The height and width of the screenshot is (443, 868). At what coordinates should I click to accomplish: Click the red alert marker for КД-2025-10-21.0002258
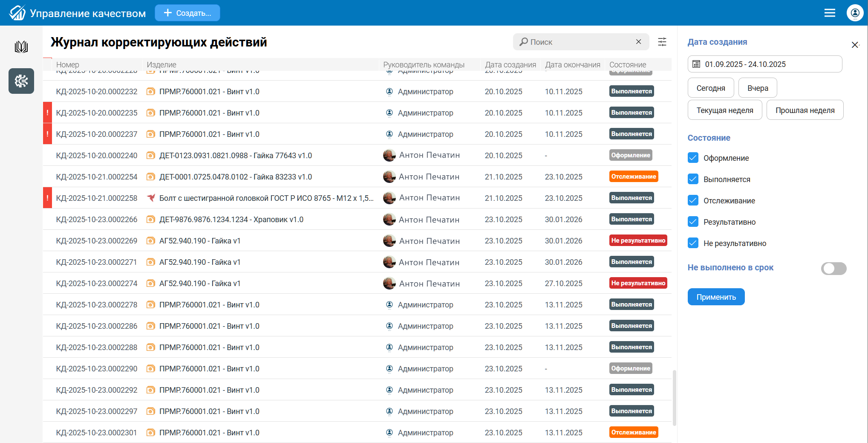coord(47,198)
